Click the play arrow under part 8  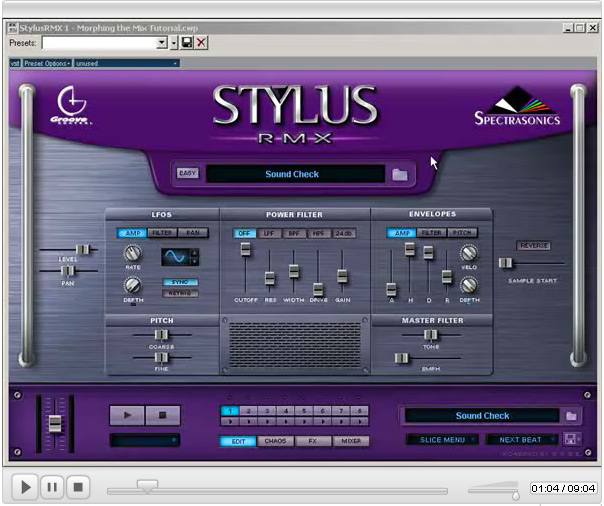(359, 422)
